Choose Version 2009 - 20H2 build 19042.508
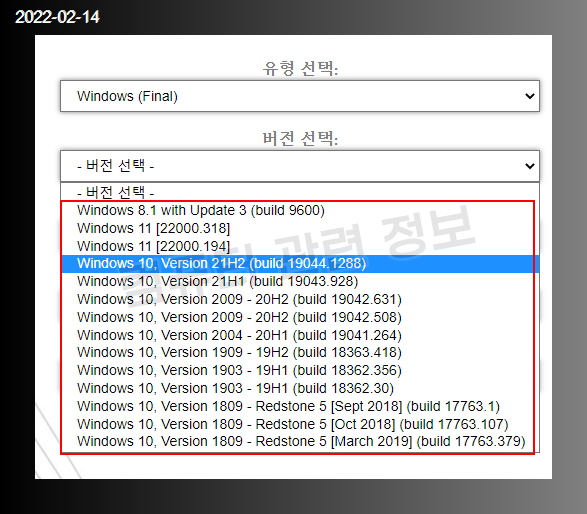 click(x=299, y=317)
